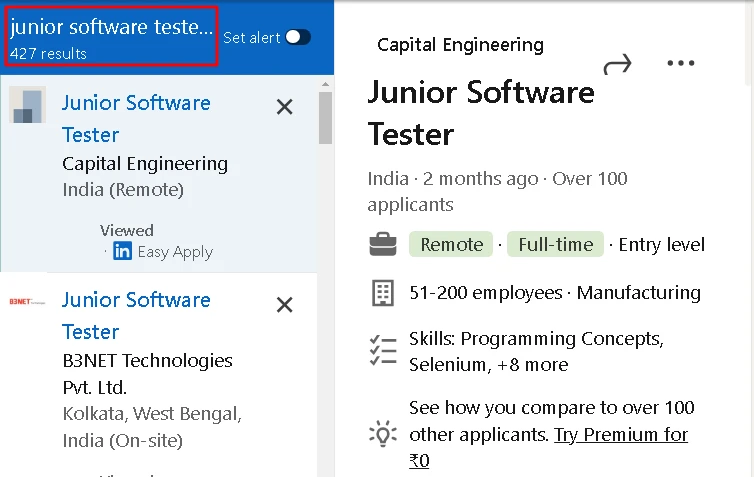Click the Remote tag
Viewport: 754px width, 477px height.
click(451, 244)
